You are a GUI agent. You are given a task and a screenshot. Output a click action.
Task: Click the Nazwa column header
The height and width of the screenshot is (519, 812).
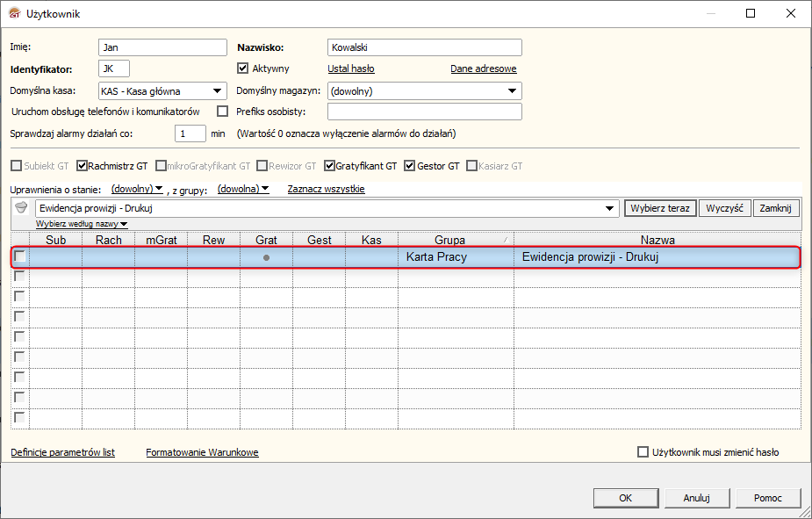tap(658, 240)
